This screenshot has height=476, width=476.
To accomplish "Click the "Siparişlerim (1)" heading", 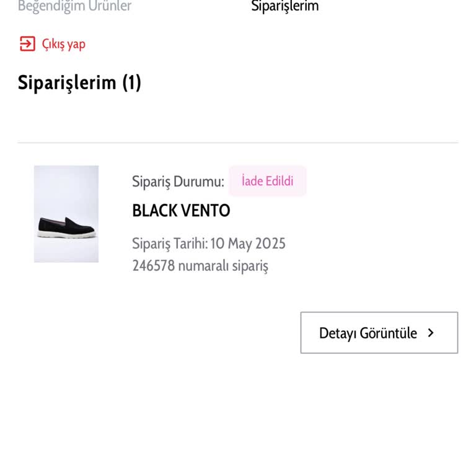I will pyautogui.click(x=79, y=82).
